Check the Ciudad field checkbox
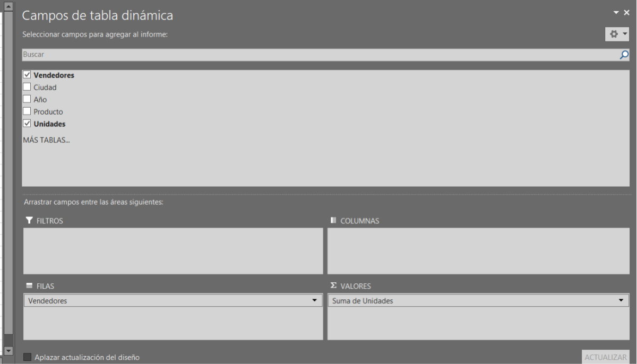Image resolution: width=637 pixels, height=364 pixels. point(27,87)
